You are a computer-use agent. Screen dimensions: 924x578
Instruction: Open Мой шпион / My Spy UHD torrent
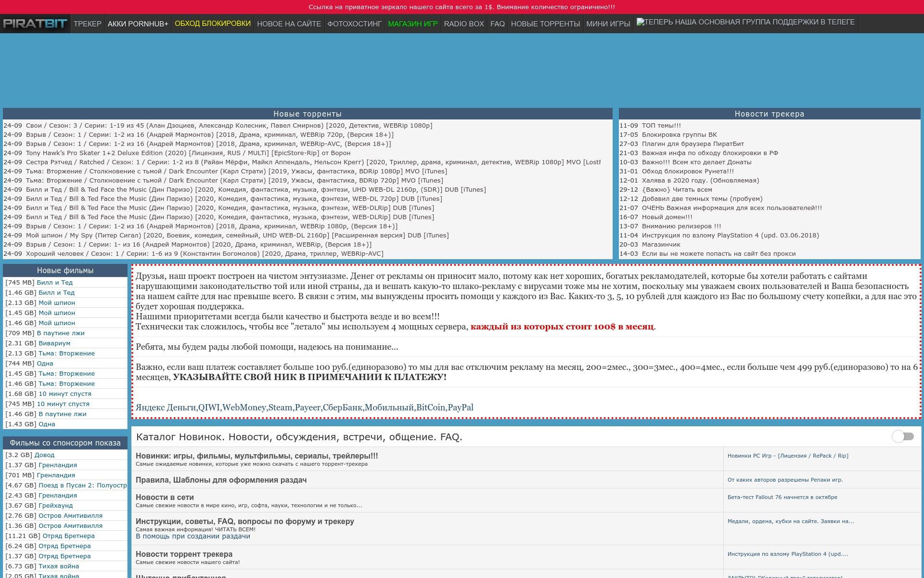pos(237,235)
